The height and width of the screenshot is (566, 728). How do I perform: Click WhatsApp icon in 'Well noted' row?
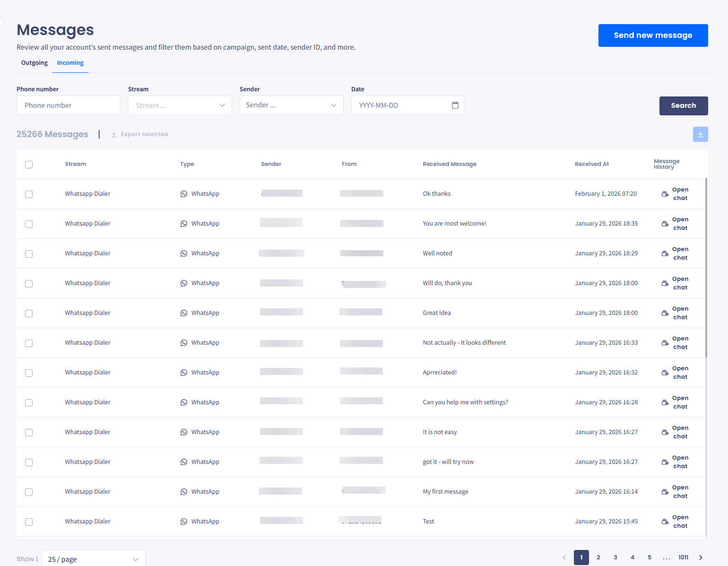[x=184, y=253]
